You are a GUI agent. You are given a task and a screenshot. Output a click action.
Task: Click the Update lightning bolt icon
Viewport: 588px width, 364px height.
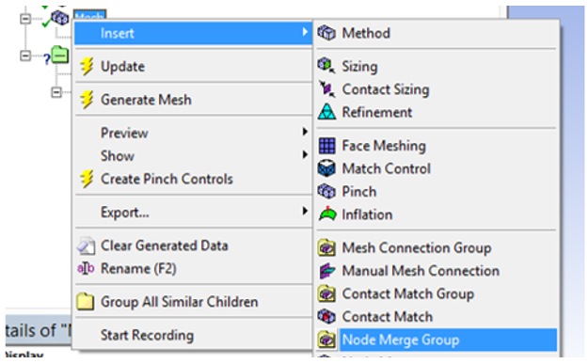coord(87,67)
